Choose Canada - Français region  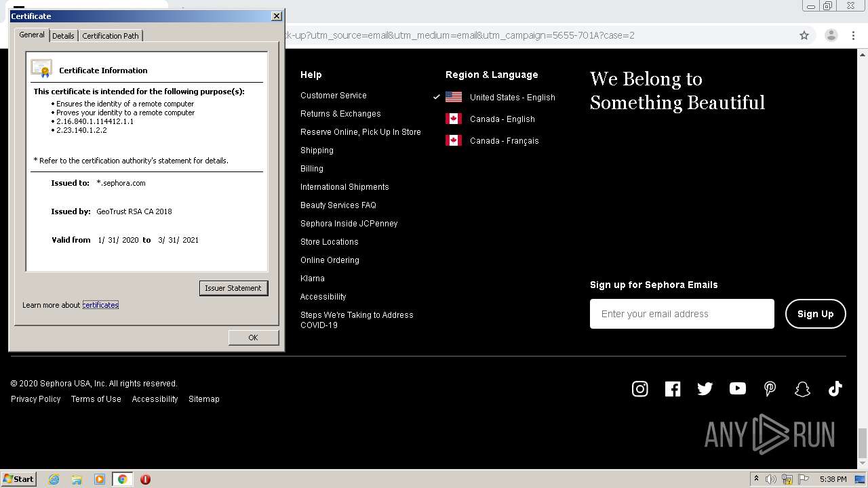click(505, 141)
